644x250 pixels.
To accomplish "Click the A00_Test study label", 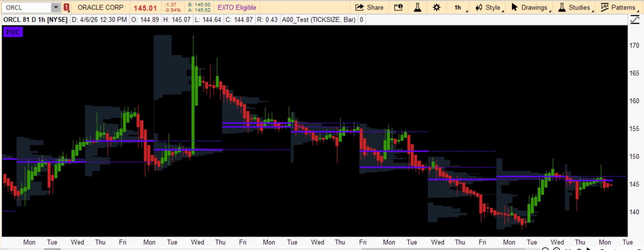I will 319,20.
